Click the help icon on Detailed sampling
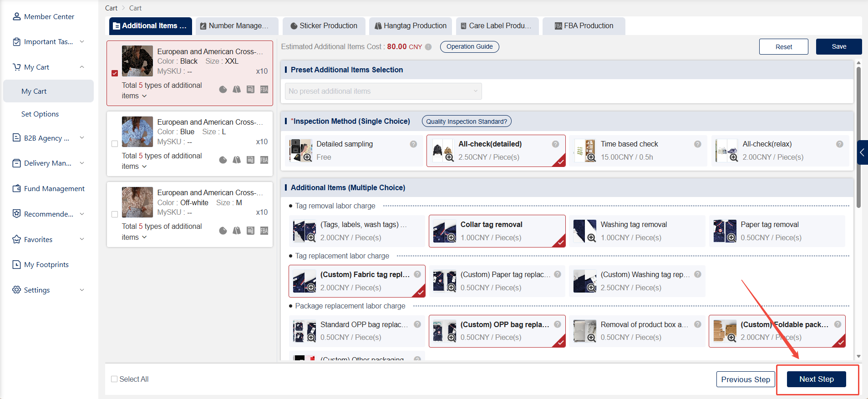Image resolution: width=868 pixels, height=399 pixels. [x=413, y=144]
